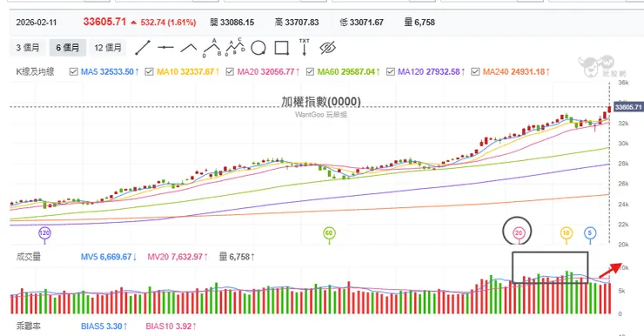Click the 成交量 panel label

(x=29, y=257)
